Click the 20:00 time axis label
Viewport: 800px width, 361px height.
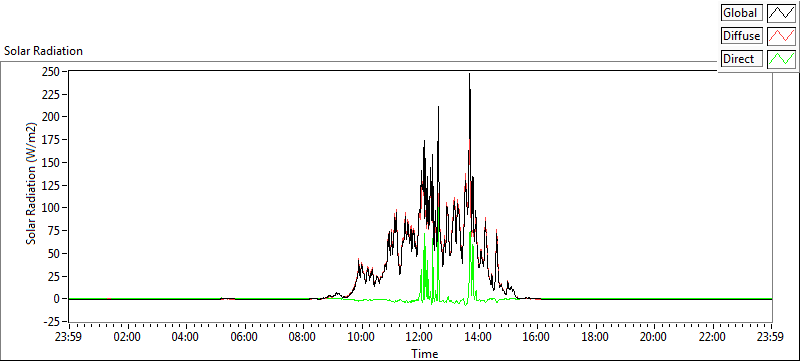(x=655, y=337)
